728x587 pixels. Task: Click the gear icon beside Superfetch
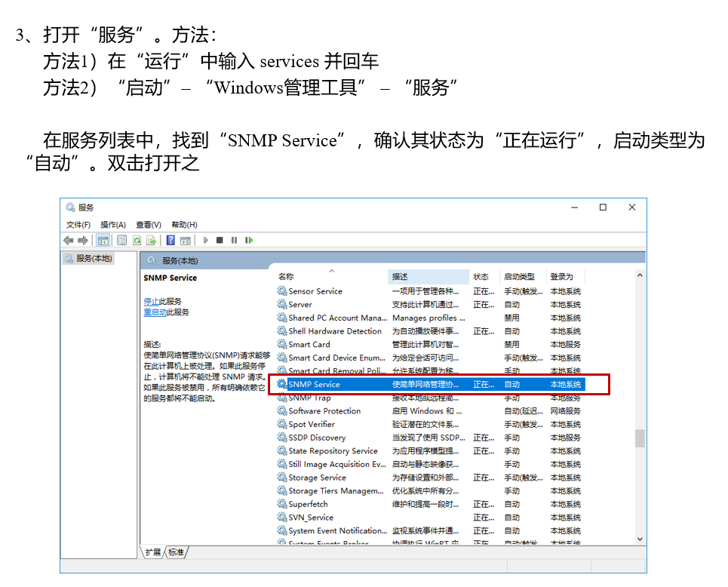pos(282,504)
